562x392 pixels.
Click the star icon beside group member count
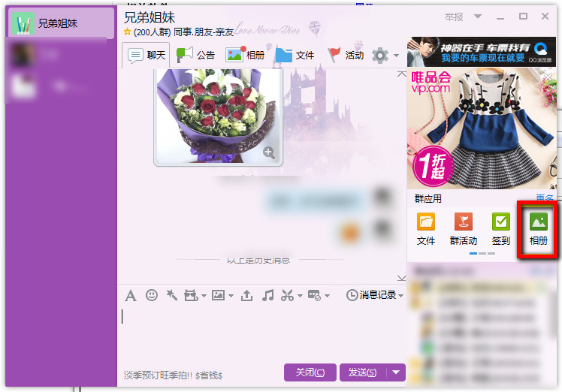127,32
